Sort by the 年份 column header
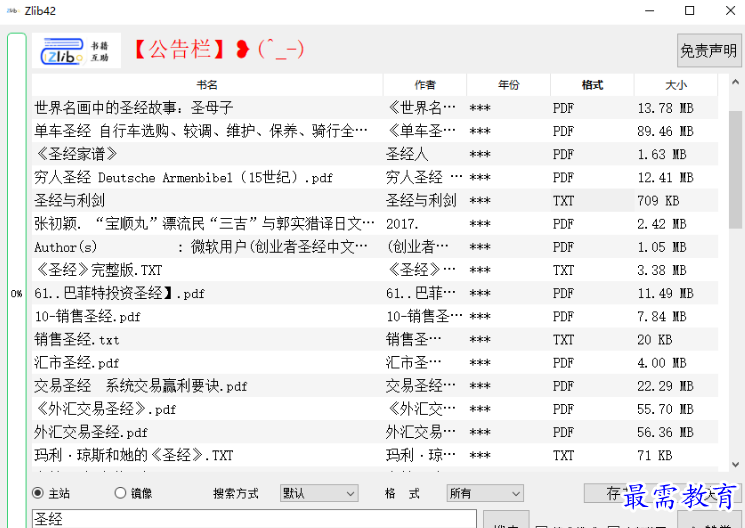Image resolution: width=745 pixels, height=528 pixels. 508,85
